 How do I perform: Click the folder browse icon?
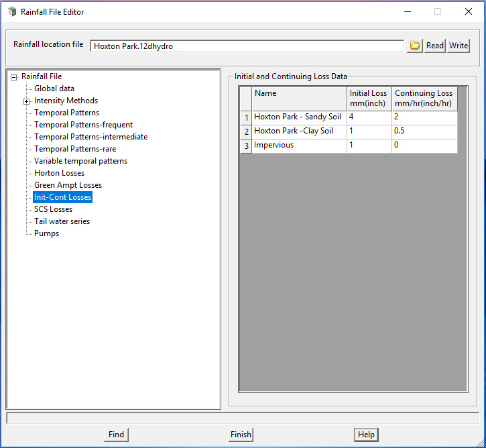[x=415, y=46]
